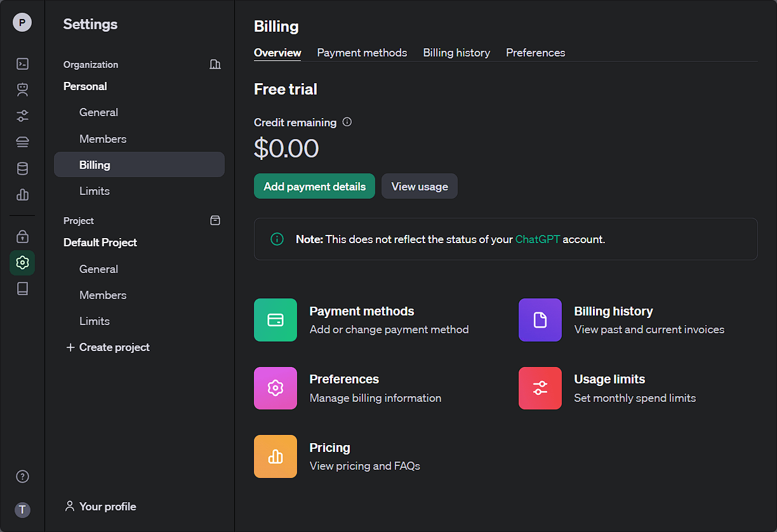Open the Billing history tab
Screen dimensions: 777x532
456,53
